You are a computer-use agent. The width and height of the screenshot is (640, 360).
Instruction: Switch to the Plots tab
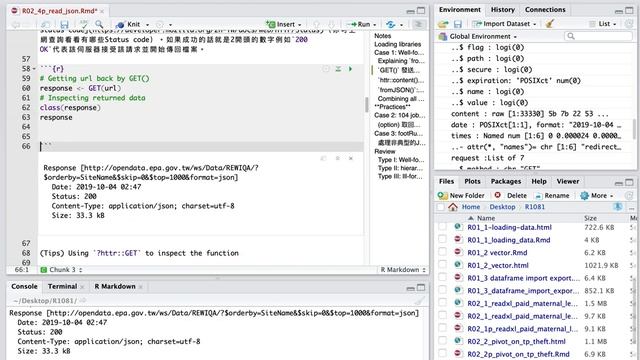click(472, 182)
